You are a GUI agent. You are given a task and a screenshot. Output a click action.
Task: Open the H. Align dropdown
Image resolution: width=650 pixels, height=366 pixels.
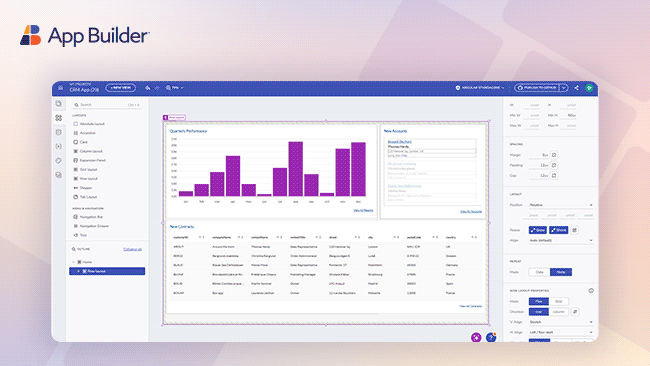pos(560,332)
